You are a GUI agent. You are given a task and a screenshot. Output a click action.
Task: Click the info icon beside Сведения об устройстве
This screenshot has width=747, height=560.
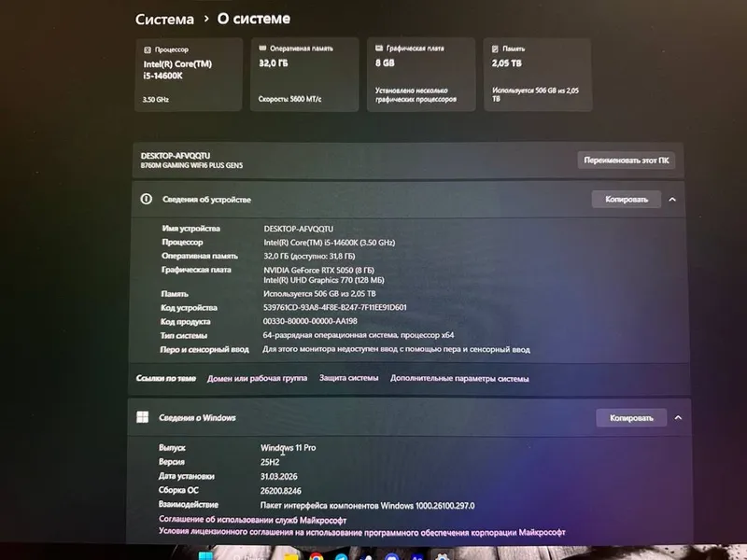pyautogui.click(x=147, y=199)
